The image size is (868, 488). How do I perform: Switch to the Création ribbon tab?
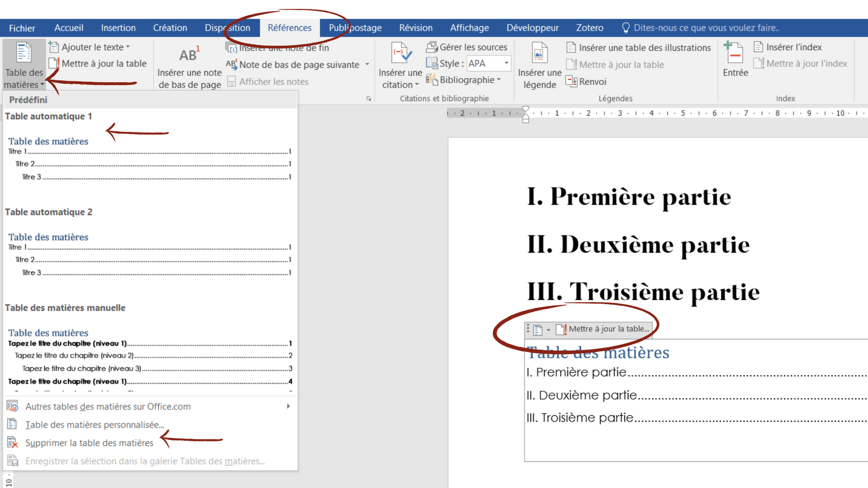click(x=170, y=28)
